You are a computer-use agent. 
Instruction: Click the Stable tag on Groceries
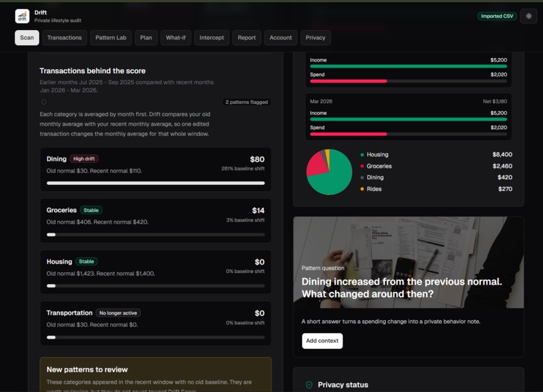pyautogui.click(x=91, y=210)
